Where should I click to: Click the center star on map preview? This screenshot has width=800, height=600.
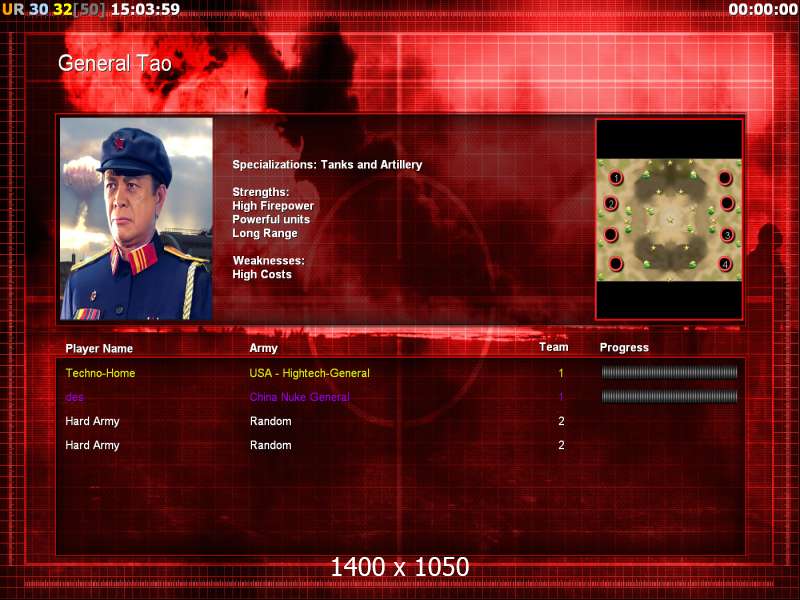[x=670, y=220]
